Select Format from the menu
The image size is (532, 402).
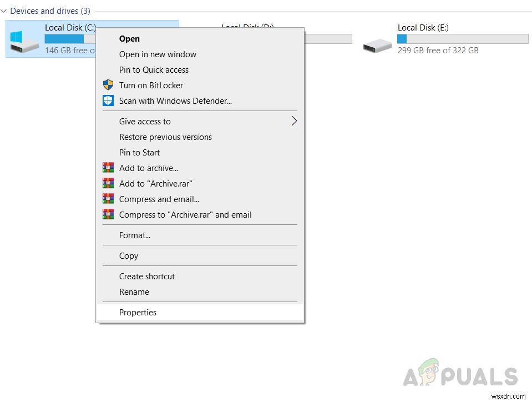point(134,235)
